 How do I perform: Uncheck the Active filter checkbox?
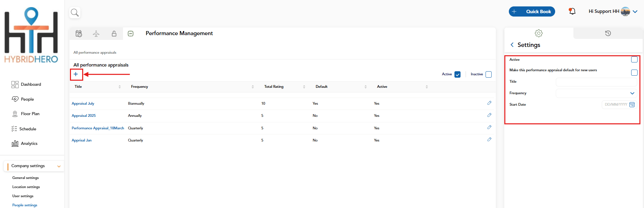457,75
